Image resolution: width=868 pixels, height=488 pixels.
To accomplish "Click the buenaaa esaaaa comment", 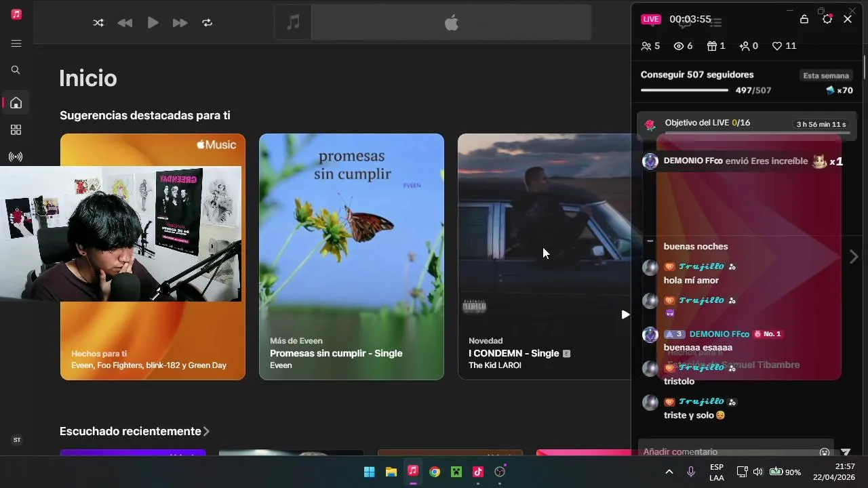I will coord(698,348).
